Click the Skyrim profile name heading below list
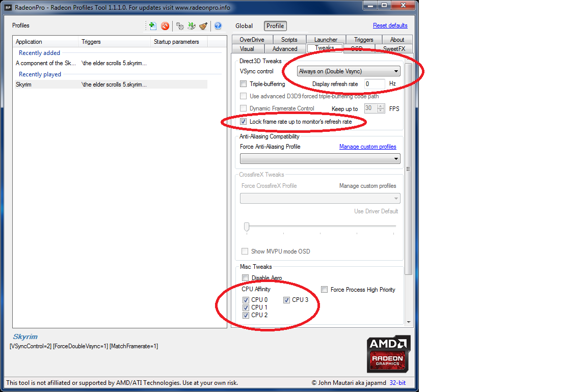The height and width of the screenshot is (392, 587). click(x=25, y=337)
